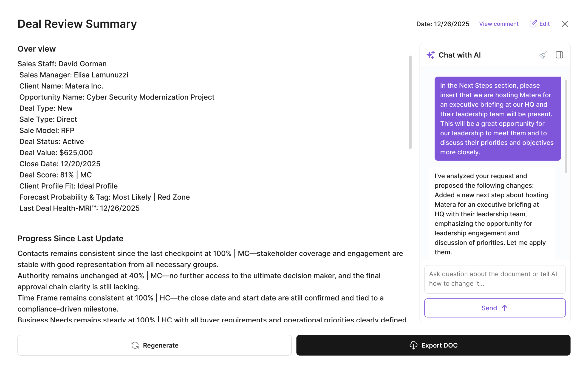Close the Deal Review Summary dialog
This screenshot has width=588, height=373.
point(565,24)
